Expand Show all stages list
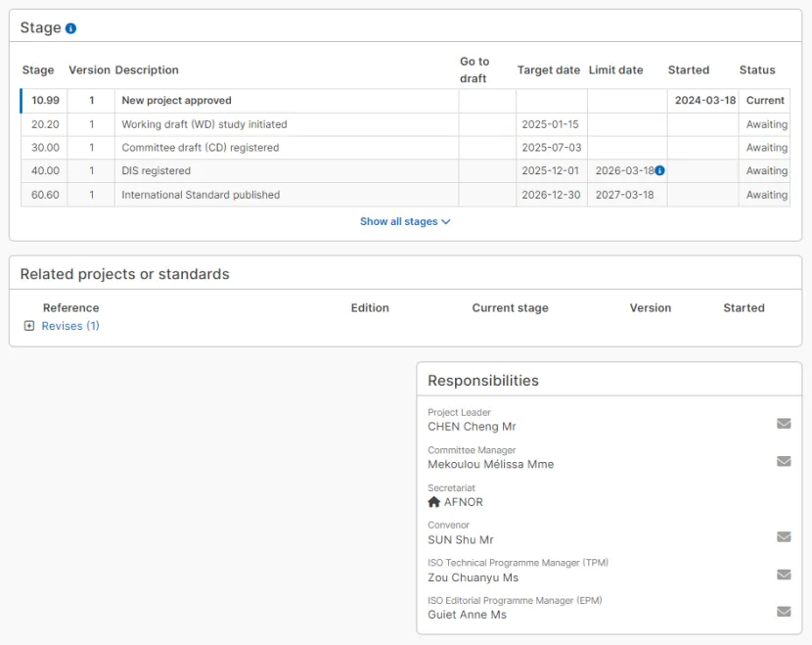 tap(398, 222)
